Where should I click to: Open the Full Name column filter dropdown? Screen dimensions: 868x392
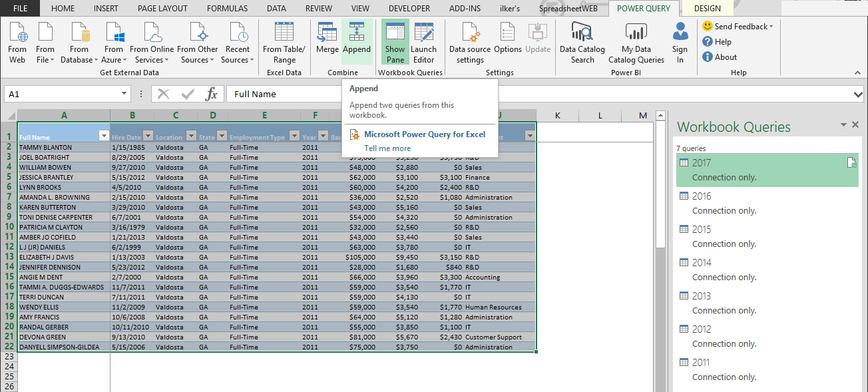pyautogui.click(x=105, y=134)
